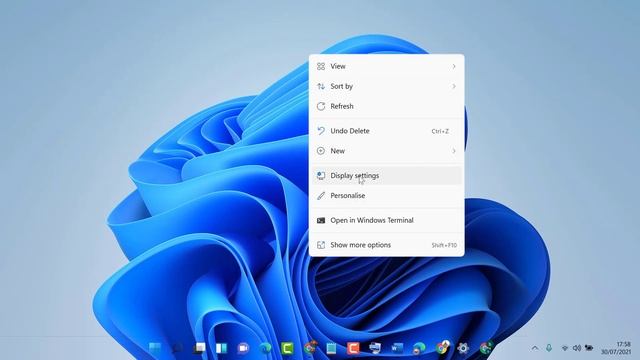This screenshot has width=640, height=360.
Task: Expand the Sort by submenu chevron
Action: 454,86
